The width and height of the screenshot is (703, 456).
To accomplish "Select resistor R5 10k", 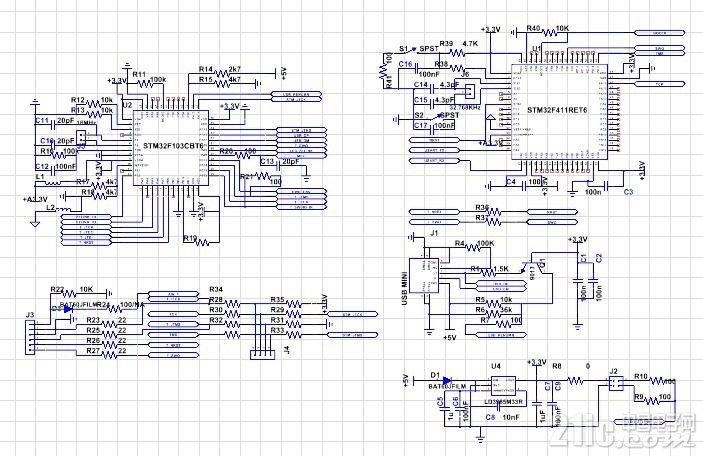I will (x=494, y=303).
